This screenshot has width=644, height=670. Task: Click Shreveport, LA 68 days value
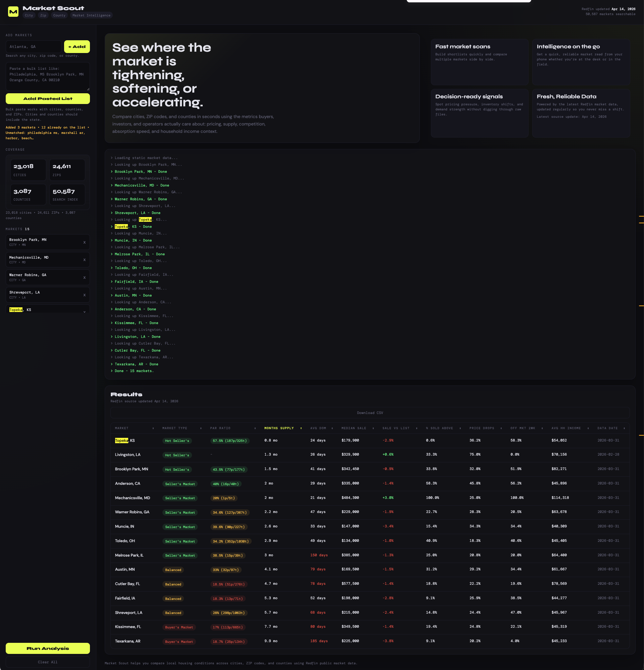point(318,613)
